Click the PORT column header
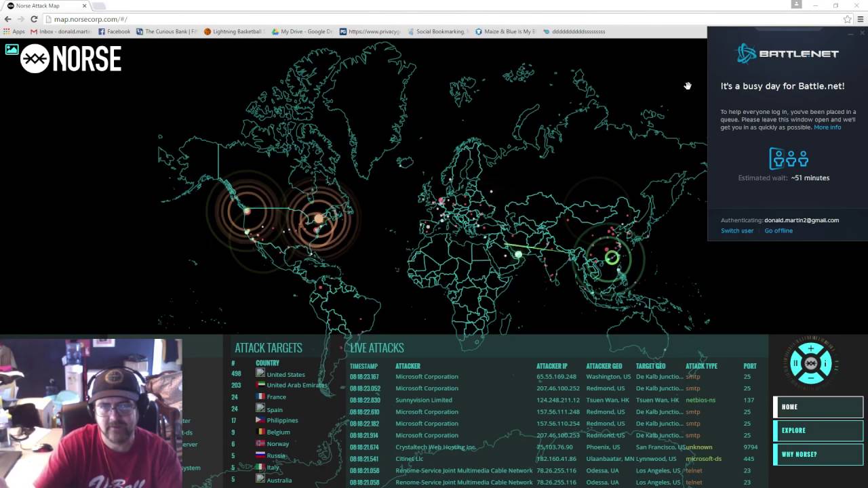 (750, 366)
